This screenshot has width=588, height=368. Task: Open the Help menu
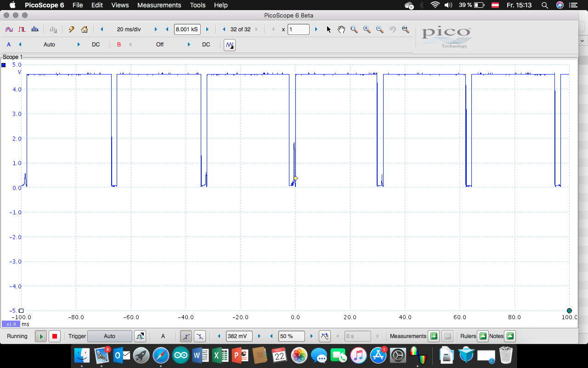[220, 5]
